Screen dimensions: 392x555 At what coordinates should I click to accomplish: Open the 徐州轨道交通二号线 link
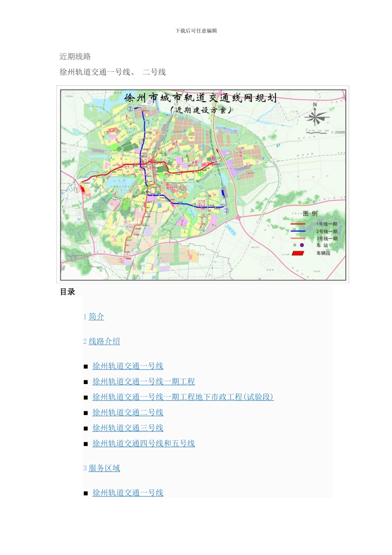point(128,413)
